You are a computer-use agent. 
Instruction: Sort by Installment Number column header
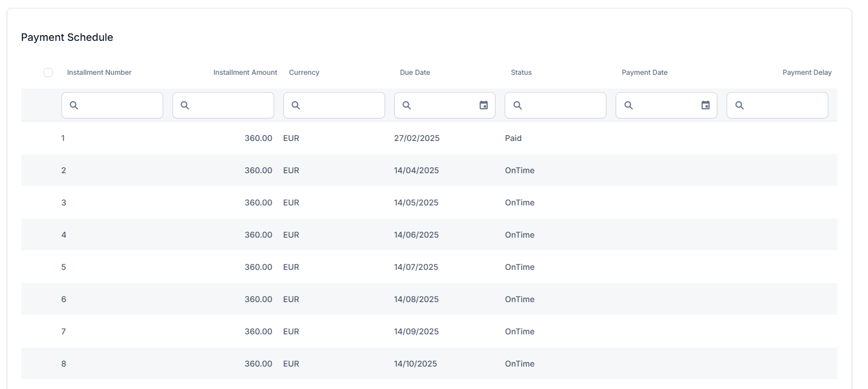click(x=99, y=73)
